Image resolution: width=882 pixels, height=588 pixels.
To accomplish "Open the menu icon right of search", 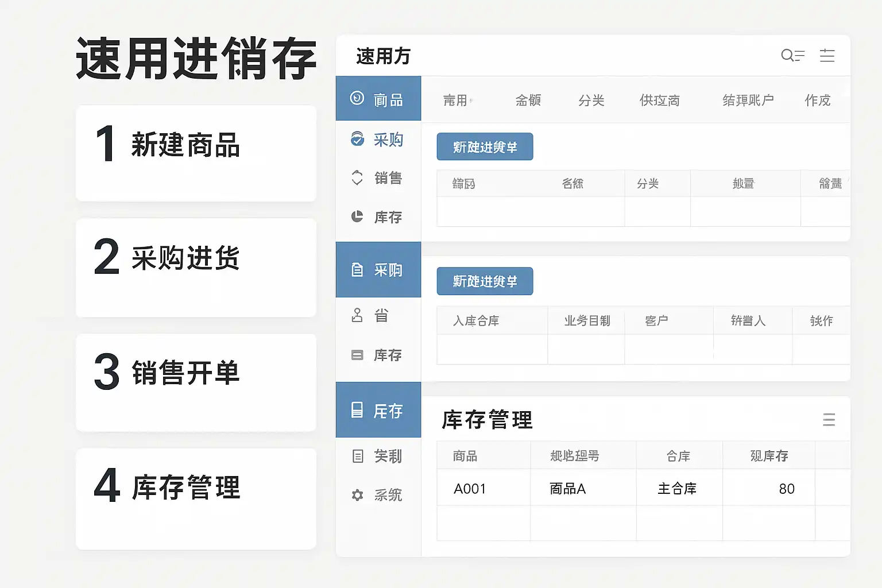I will point(827,55).
